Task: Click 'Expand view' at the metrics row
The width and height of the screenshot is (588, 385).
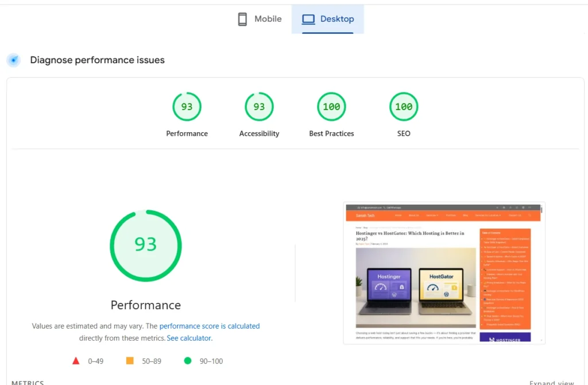Action: 552,382
